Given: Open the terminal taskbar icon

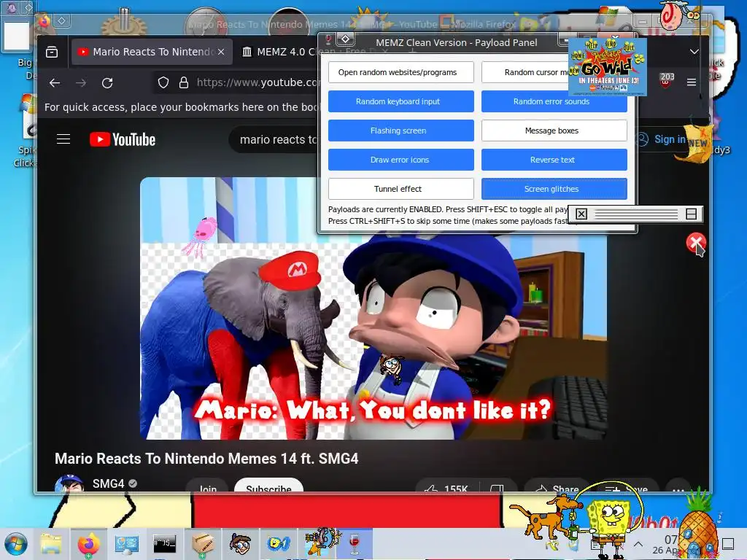Looking at the screenshot, I should tap(164, 543).
